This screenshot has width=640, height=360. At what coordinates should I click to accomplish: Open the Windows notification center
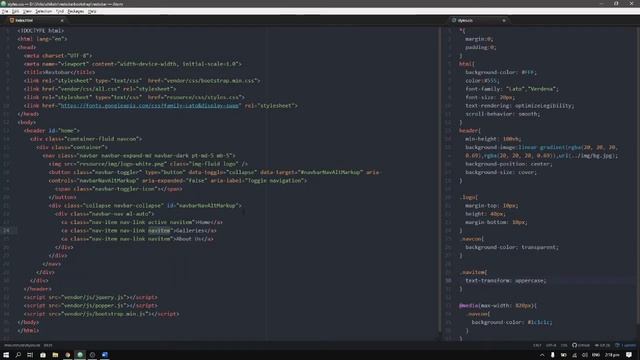coord(629,355)
